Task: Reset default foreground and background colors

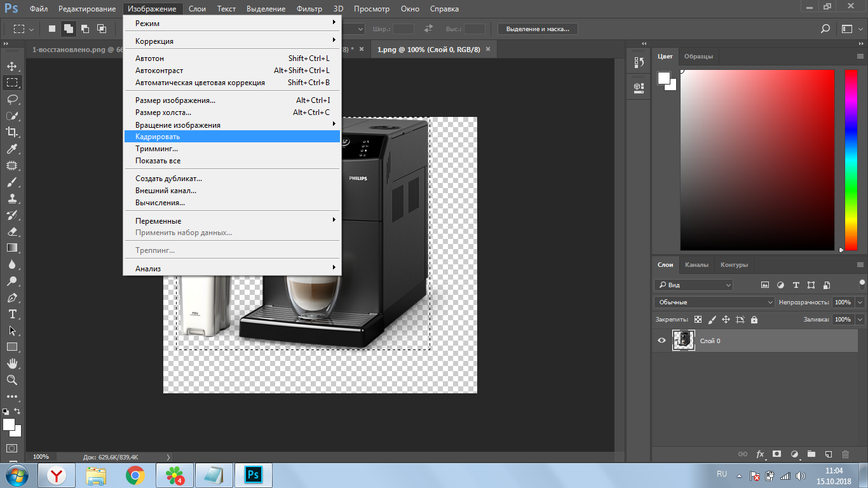Action: [x=6, y=411]
